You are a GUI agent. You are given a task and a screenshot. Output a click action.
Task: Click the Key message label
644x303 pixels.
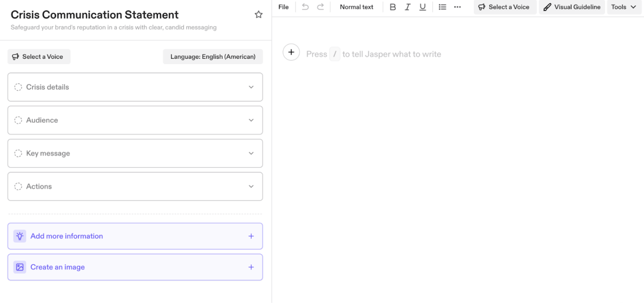coord(48,153)
